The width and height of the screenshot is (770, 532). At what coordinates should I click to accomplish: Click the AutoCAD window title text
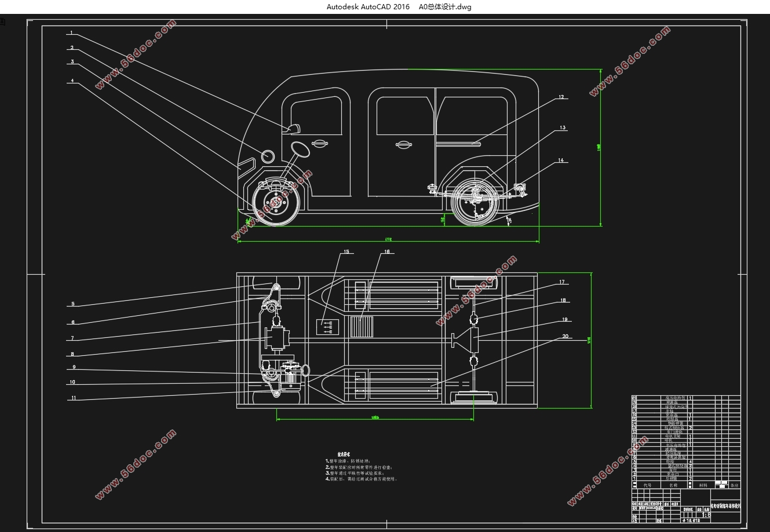pyautogui.click(x=399, y=7)
